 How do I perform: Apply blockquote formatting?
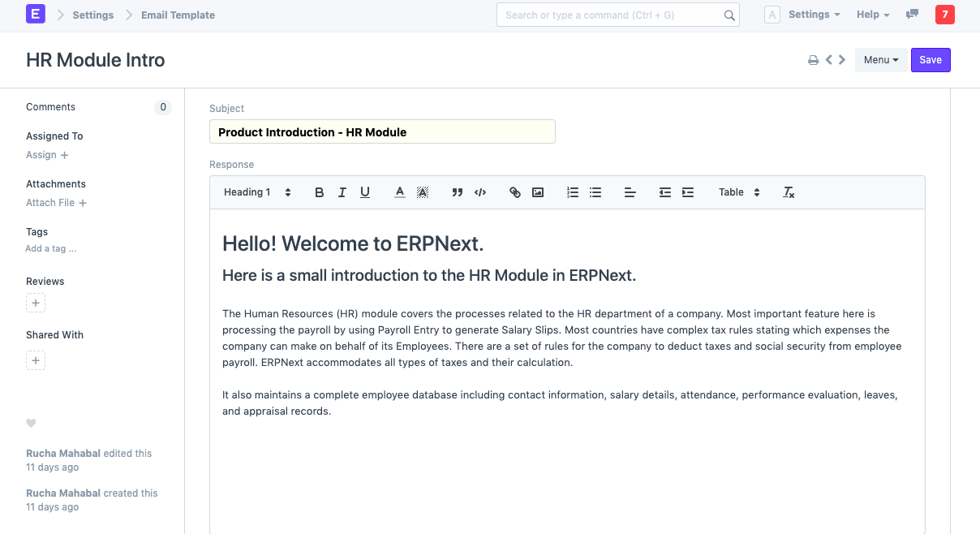pyautogui.click(x=457, y=192)
